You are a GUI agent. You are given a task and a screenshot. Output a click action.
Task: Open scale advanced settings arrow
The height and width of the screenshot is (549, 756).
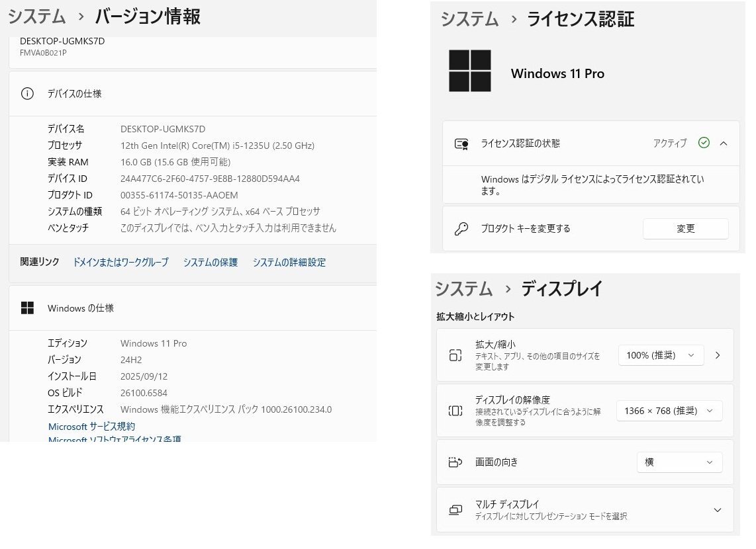(x=718, y=355)
